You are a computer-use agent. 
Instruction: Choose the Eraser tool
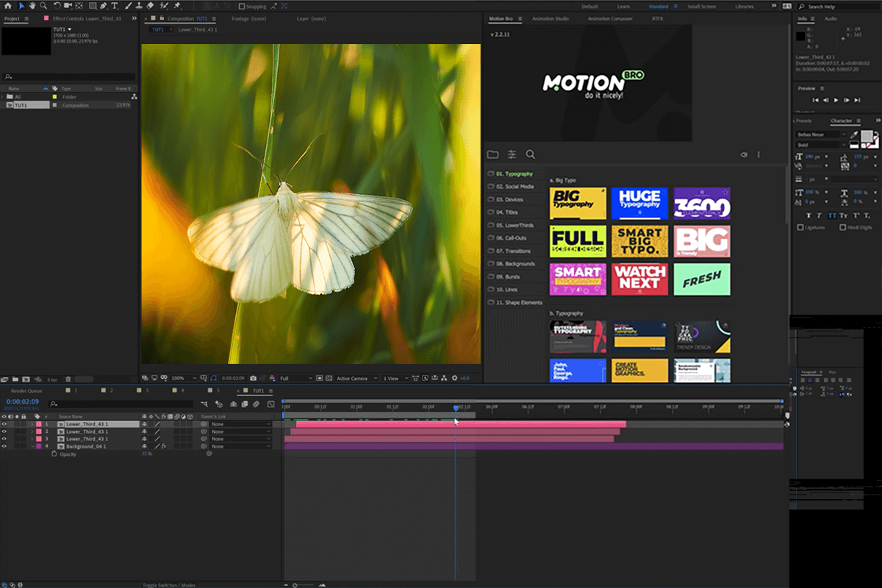click(151, 6)
